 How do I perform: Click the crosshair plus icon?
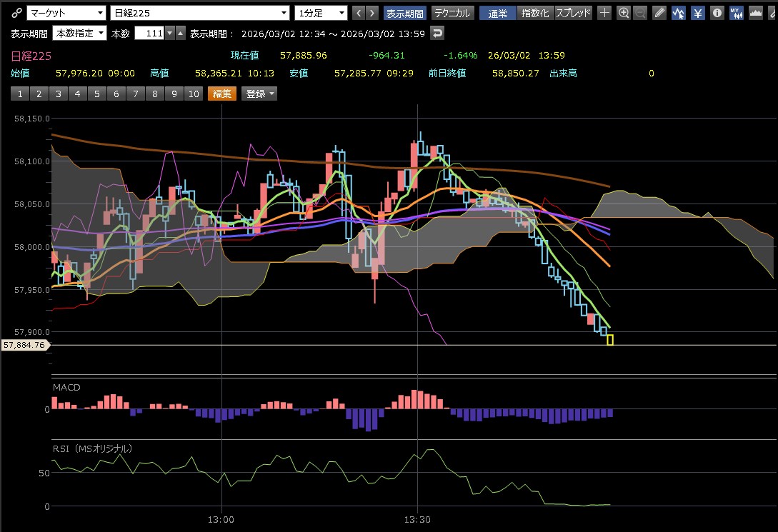604,13
